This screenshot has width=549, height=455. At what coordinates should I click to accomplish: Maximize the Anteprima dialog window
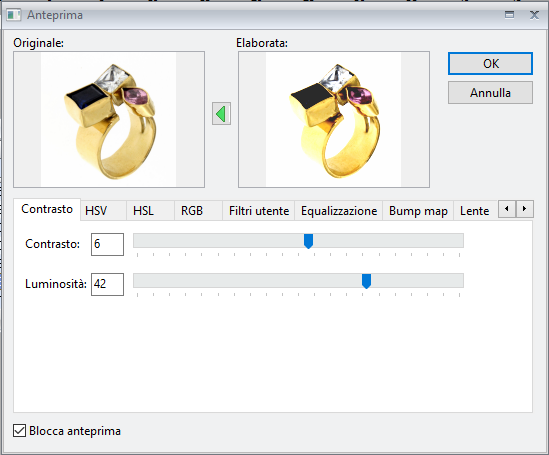[509, 15]
